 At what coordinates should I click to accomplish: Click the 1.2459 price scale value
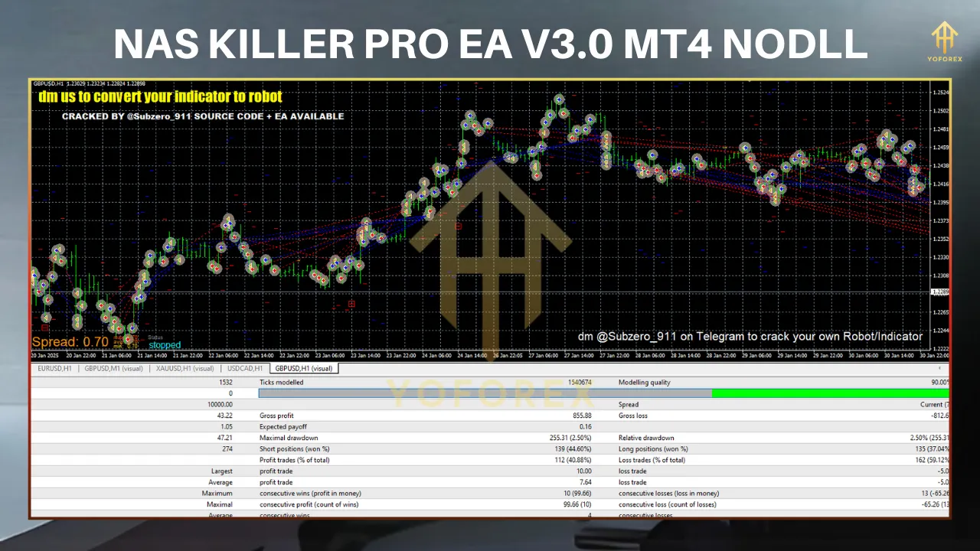click(x=940, y=148)
